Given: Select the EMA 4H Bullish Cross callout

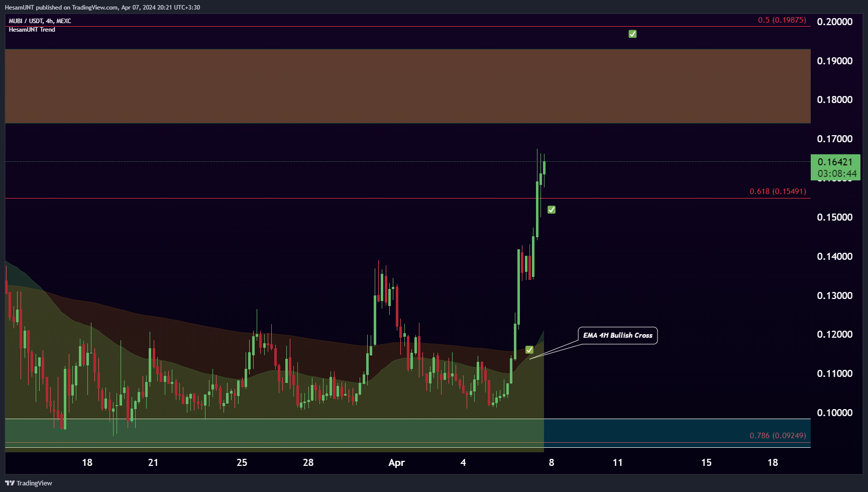Looking at the screenshot, I should tap(618, 335).
